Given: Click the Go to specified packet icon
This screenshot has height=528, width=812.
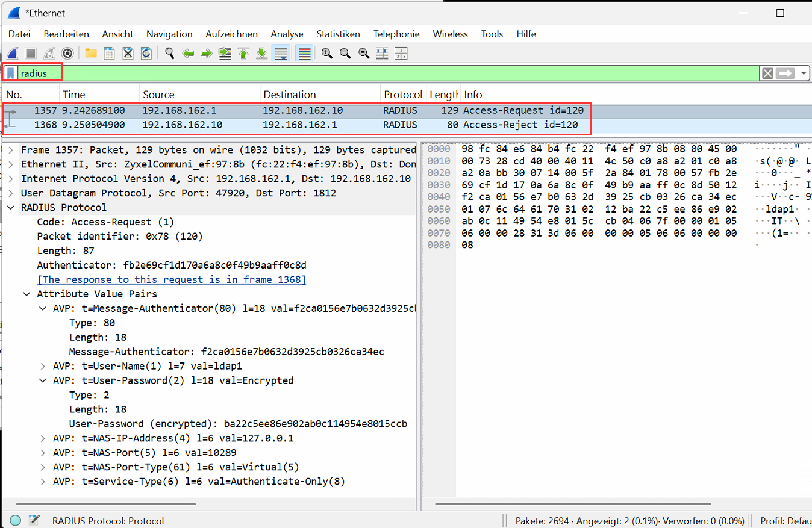Looking at the screenshot, I should [225, 54].
